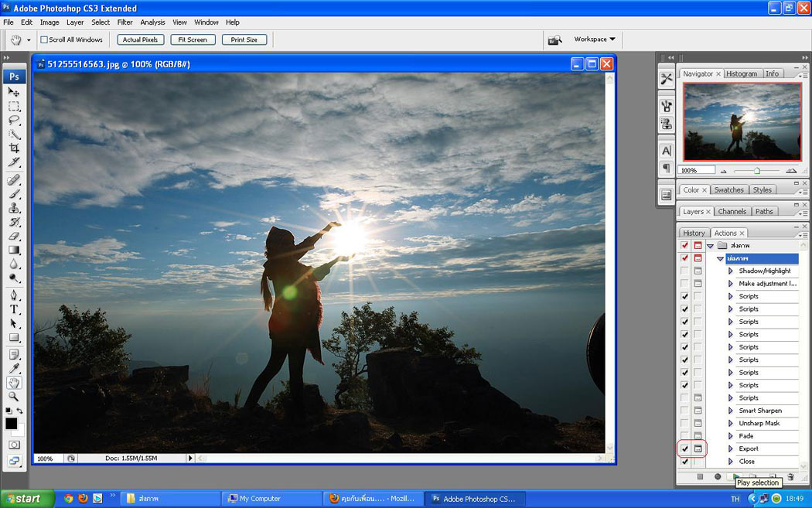Select the Type tool
Image resolution: width=812 pixels, height=508 pixels.
[14, 309]
